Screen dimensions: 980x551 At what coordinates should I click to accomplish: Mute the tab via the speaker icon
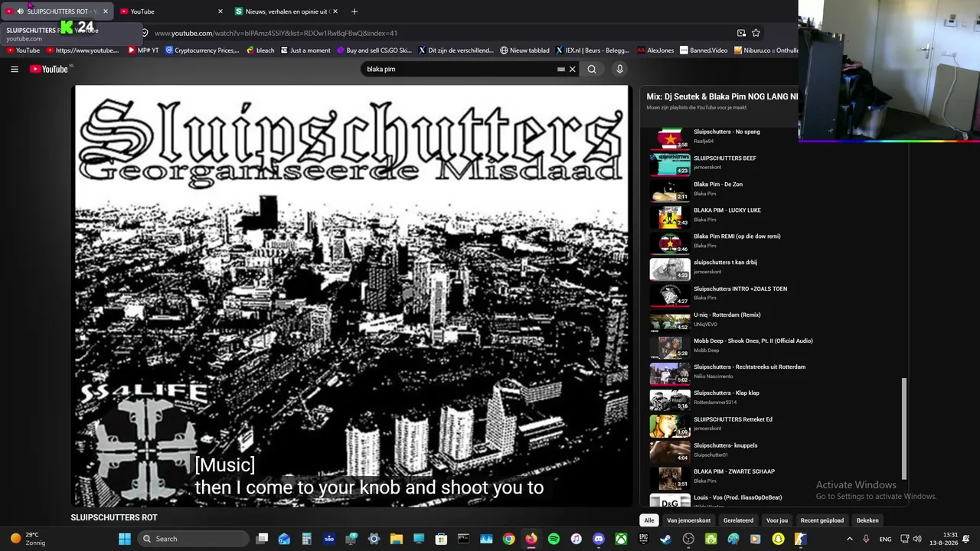pyautogui.click(x=20, y=11)
